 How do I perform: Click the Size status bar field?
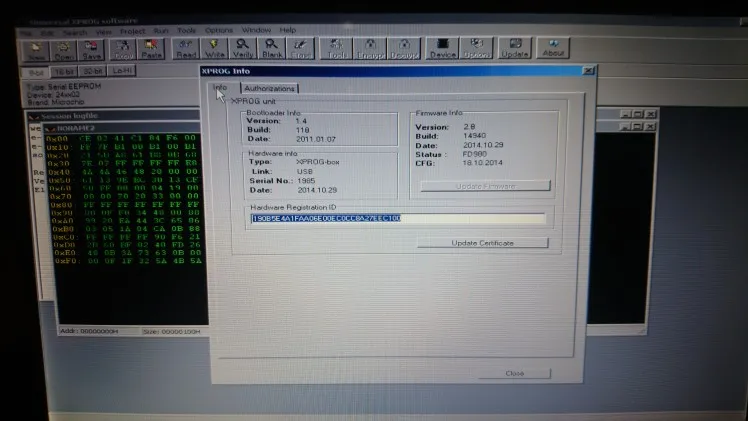[x=172, y=331]
